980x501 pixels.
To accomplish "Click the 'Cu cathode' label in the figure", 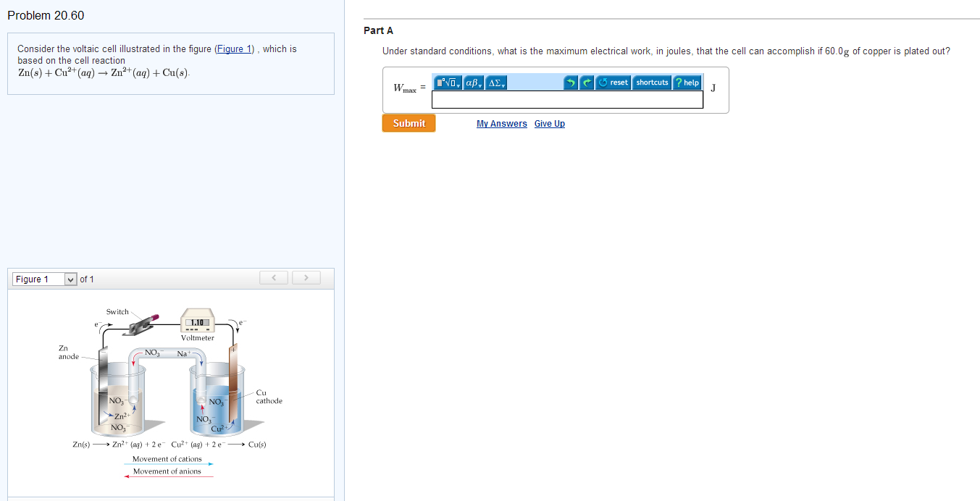I will 269,397.
